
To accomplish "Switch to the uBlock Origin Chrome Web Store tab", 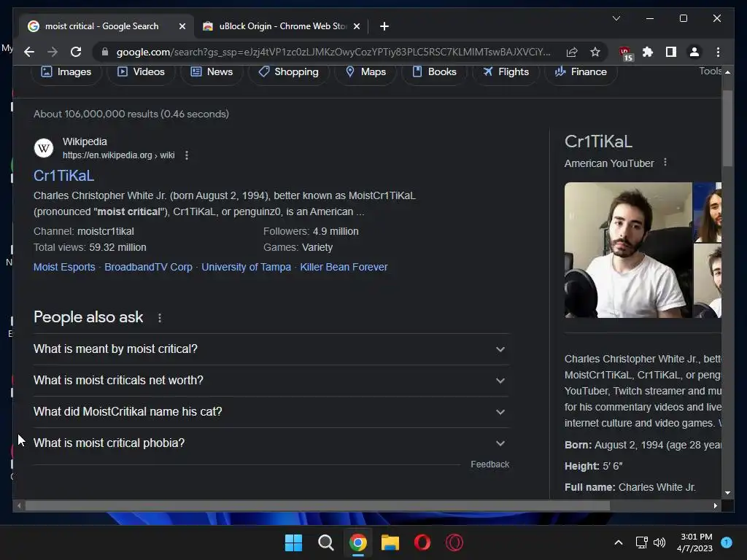I will click(x=281, y=26).
